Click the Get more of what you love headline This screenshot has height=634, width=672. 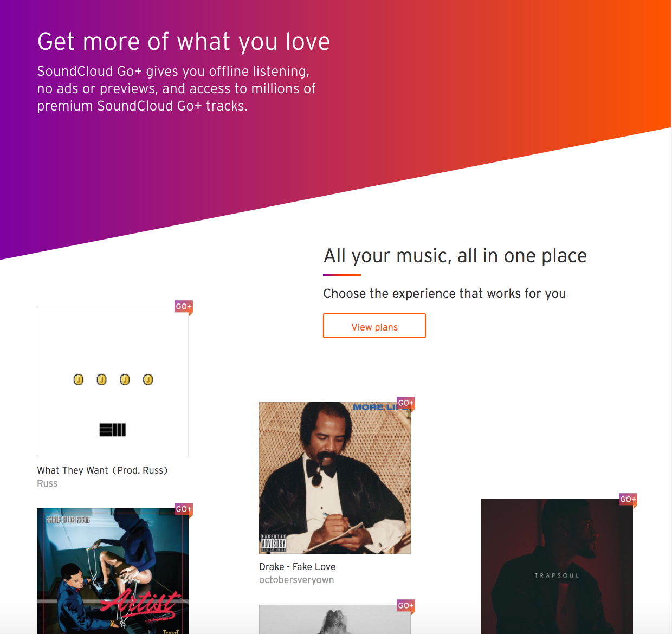pyautogui.click(x=184, y=42)
